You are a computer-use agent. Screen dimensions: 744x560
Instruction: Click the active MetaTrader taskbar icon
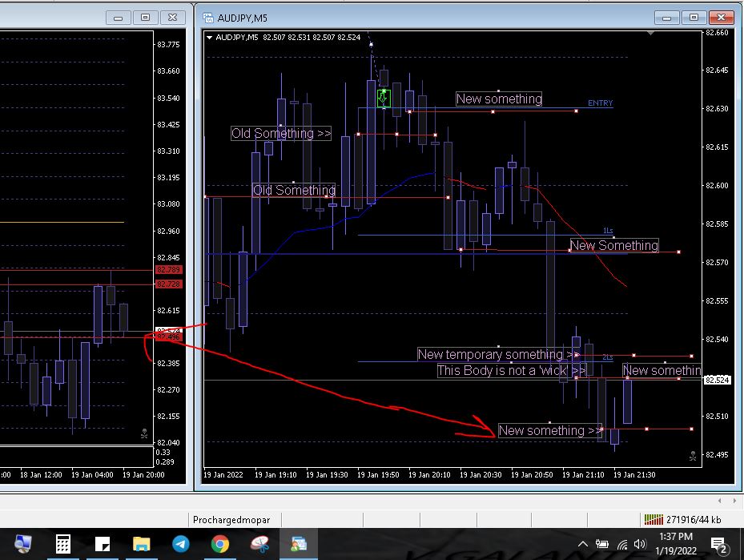coord(299,544)
